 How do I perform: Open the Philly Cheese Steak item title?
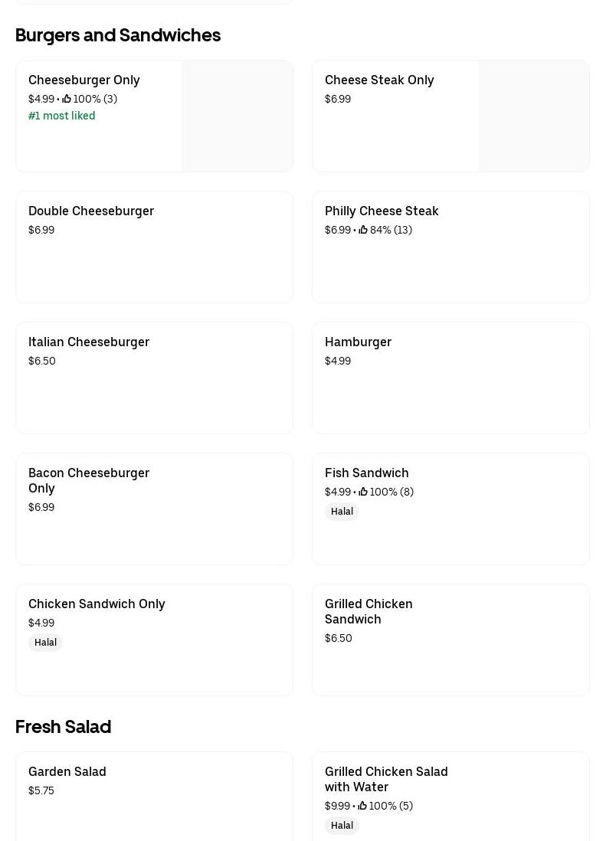point(382,211)
